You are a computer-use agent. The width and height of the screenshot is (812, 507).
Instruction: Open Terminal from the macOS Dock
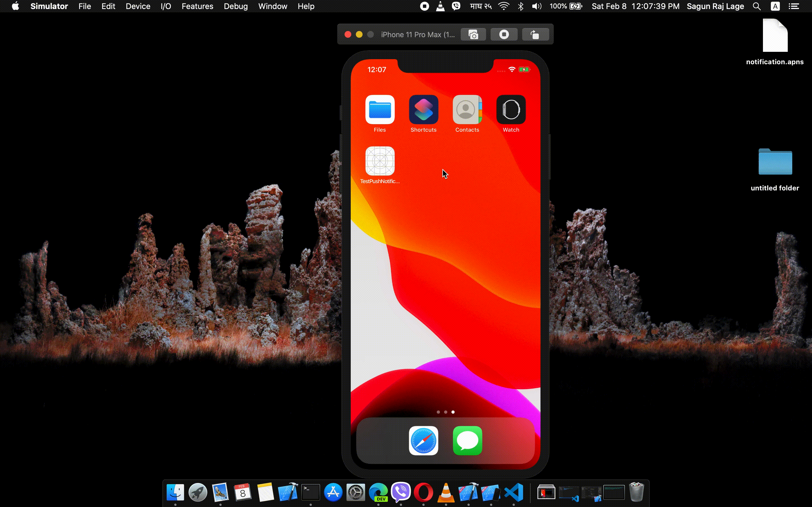pos(310,492)
